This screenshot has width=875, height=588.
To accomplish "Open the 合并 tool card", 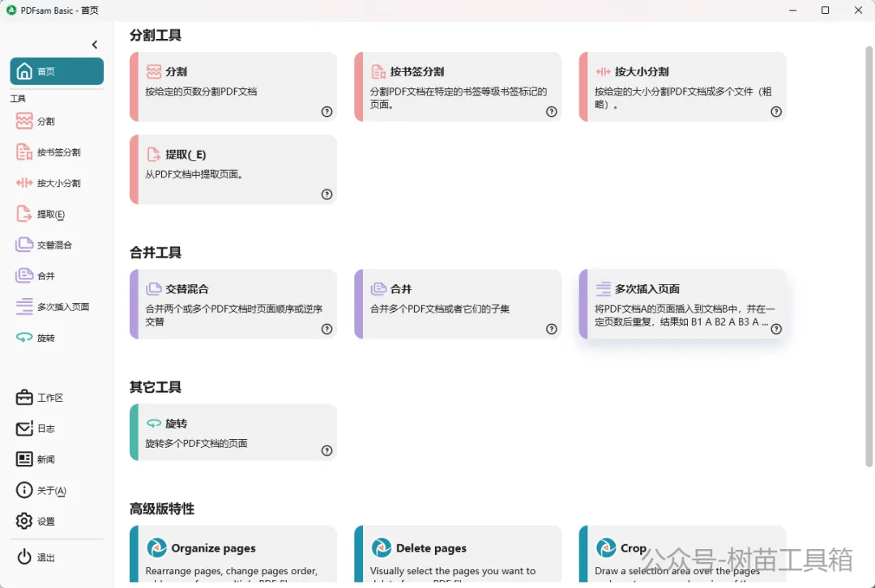I will [x=458, y=304].
